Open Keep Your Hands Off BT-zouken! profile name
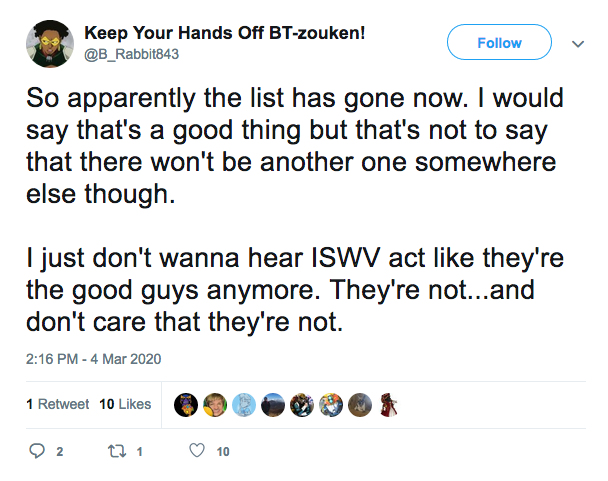The image size is (608, 481). (225, 33)
